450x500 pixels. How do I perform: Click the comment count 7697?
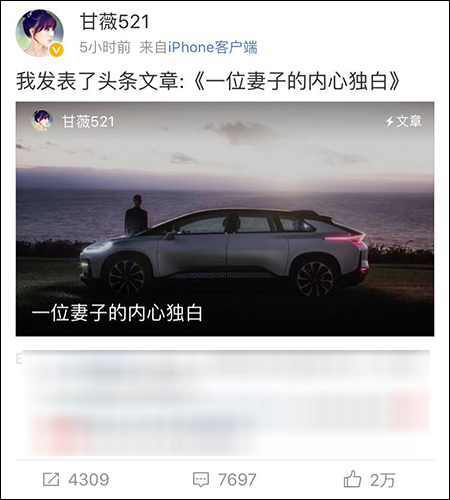(237, 480)
